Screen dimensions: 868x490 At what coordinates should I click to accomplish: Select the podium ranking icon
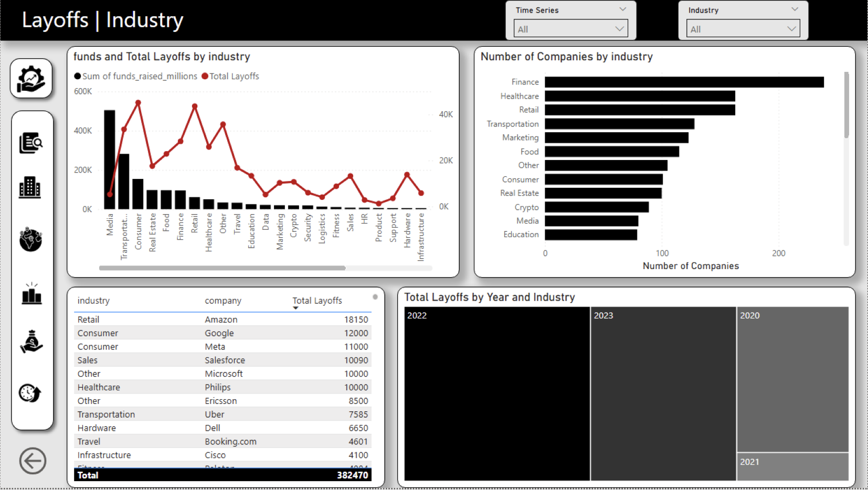(31, 293)
